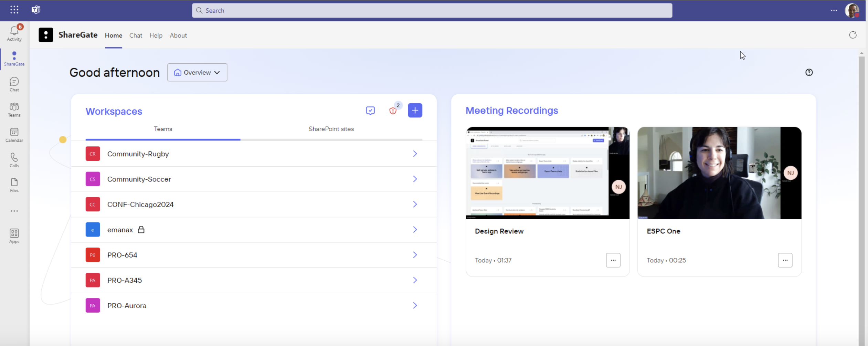
Task: Click the top Search field
Action: point(432,10)
